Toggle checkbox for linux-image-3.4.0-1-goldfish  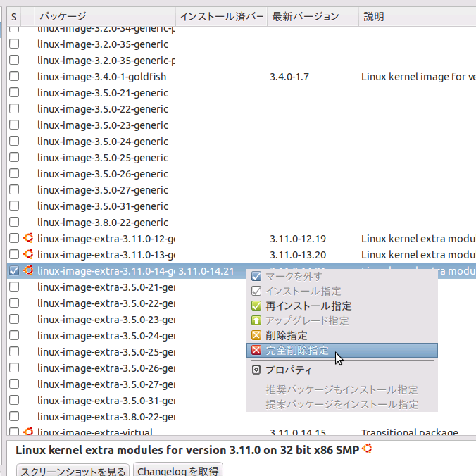[x=14, y=76]
